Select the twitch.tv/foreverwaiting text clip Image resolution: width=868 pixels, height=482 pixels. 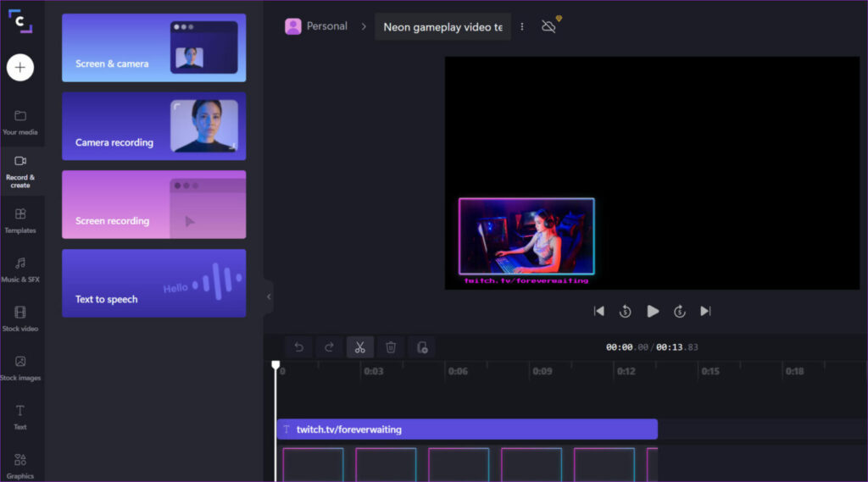click(467, 429)
